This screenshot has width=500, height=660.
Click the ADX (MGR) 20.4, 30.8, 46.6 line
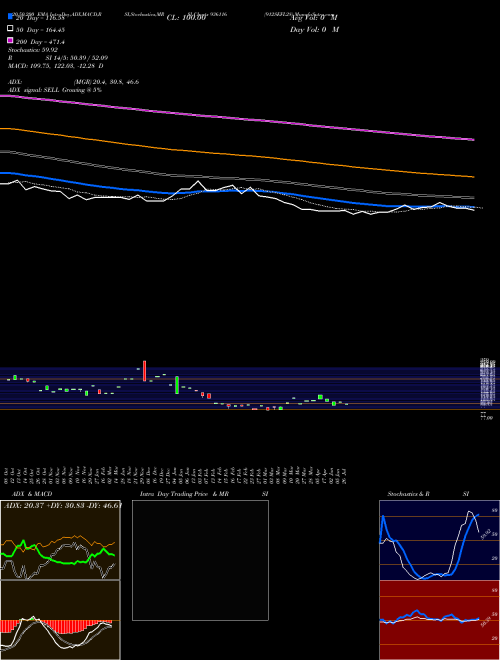(x=73, y=82)
